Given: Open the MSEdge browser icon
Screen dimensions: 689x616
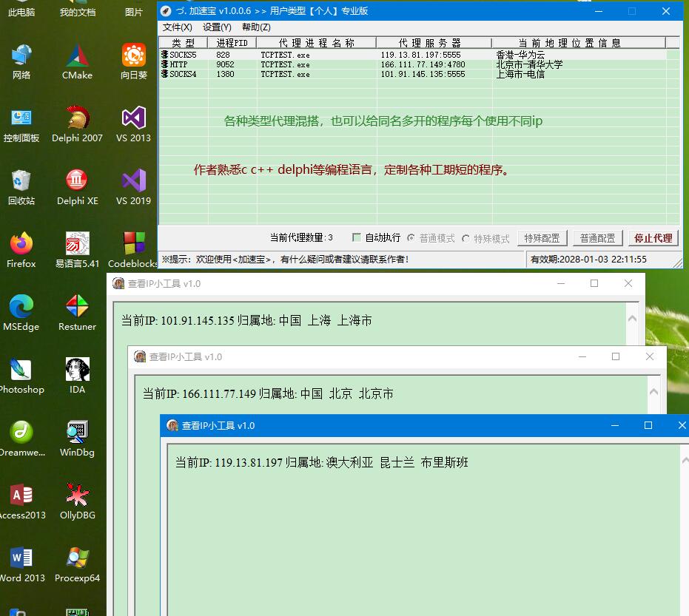Looking at the screenshot, I should (x=21, y=313).
